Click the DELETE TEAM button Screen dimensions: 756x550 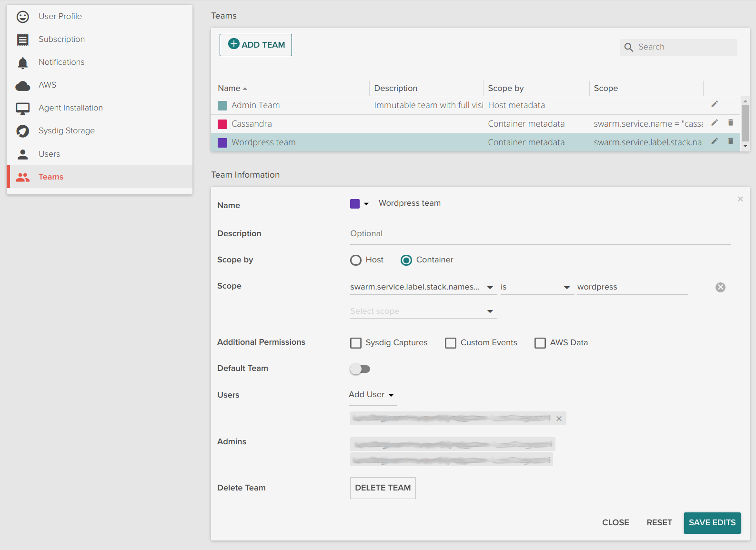(383, 488)
